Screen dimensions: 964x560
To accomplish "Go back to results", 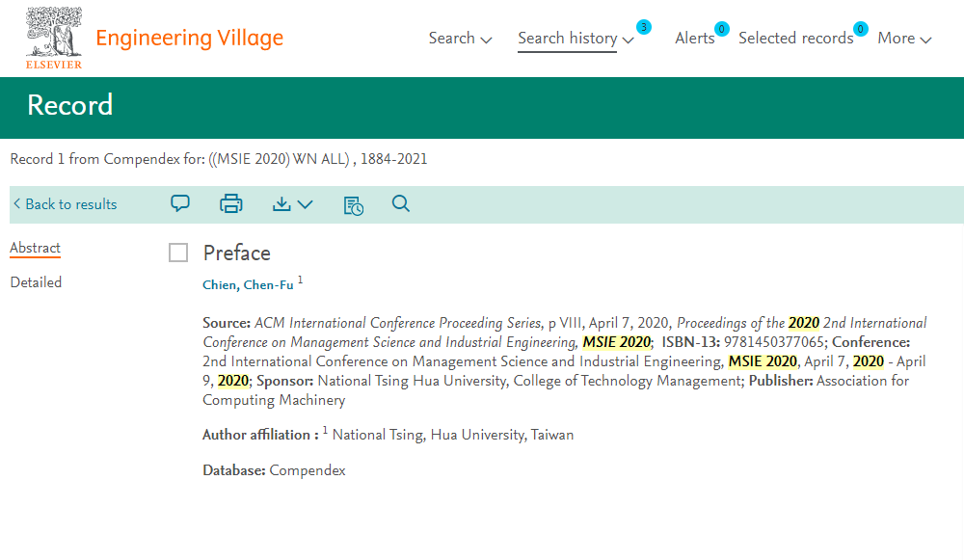I will coord(66,204).
